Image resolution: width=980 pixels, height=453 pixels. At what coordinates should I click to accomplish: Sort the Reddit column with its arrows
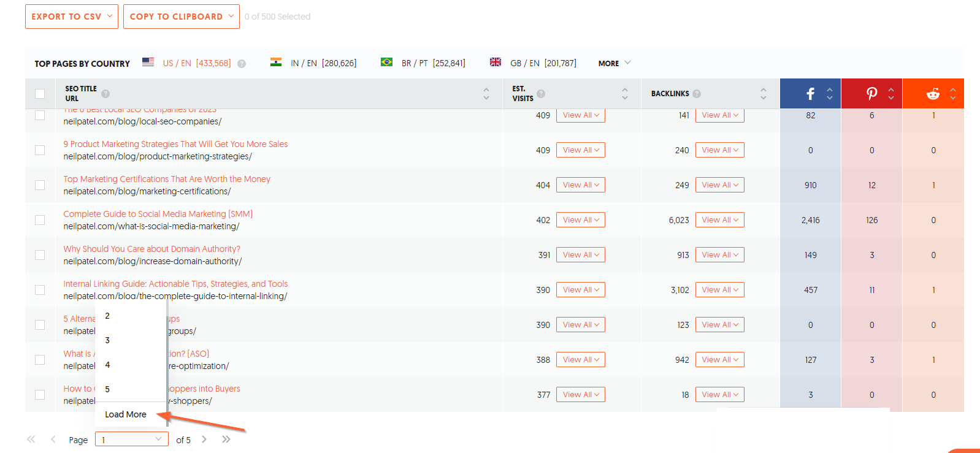tap(953, 94)
